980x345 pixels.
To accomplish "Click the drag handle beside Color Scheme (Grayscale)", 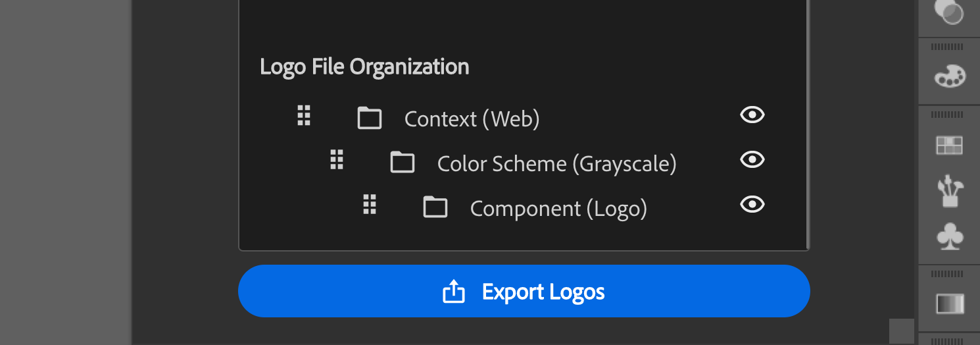I will pos(336,160).
